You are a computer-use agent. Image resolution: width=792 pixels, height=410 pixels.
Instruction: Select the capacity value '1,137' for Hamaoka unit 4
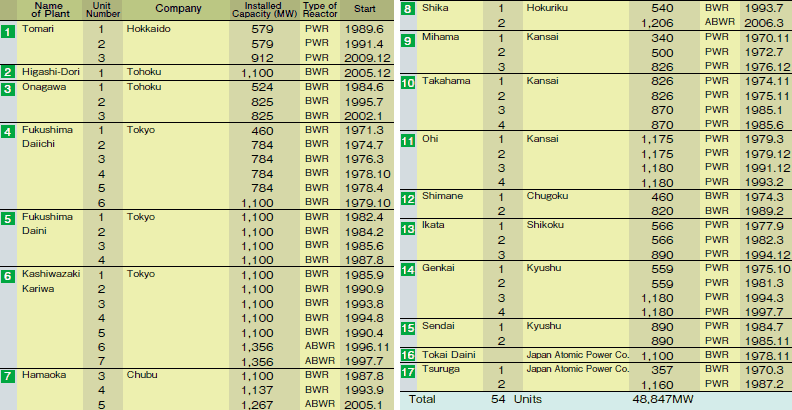pyautogui.click(x=258, y=390)
